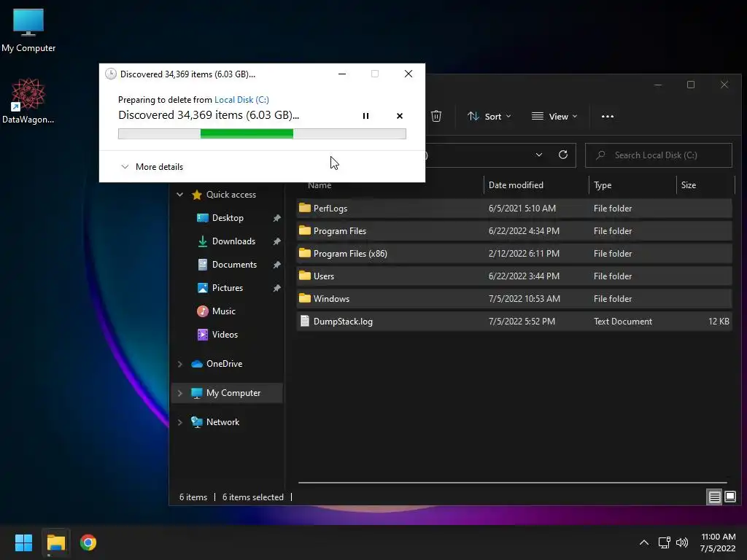Image resolution: width=747 pixels, height=560 pixels.
Task: Select the DumpStack.log file
Action: 514,322
